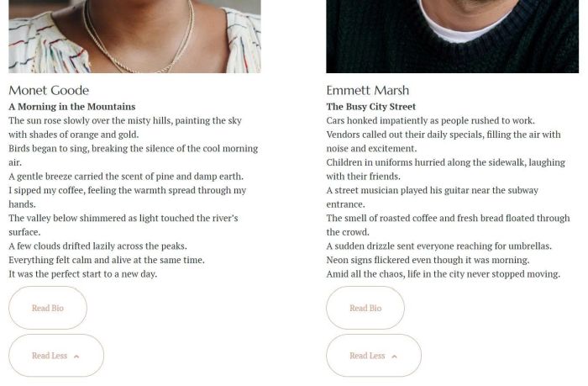Collapse Monet Goode's story with Read Less
The height and width of the screenshot is (386, 588).
[50, 356]
